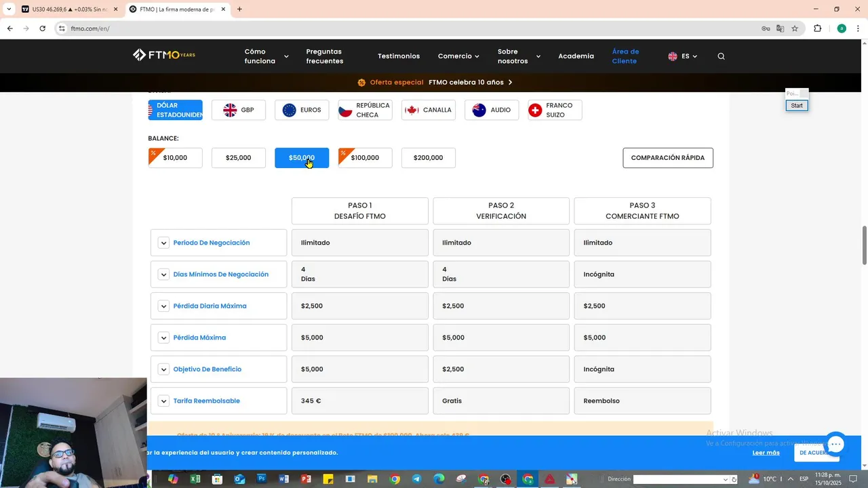Open the Chrome extensions puzzle icon
868x488 pixels.
click(x=817, y=28)
